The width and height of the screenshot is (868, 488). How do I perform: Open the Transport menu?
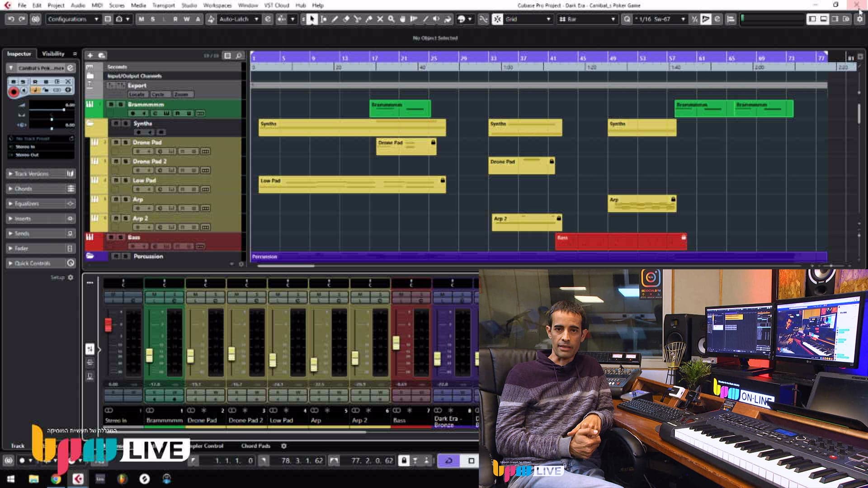[x=163, y=5]
